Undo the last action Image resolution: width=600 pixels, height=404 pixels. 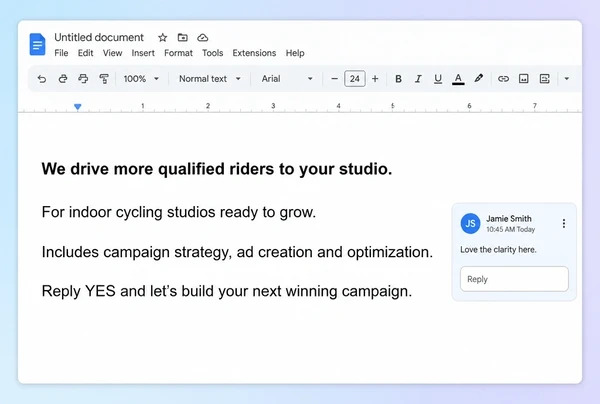pos(42,79)
